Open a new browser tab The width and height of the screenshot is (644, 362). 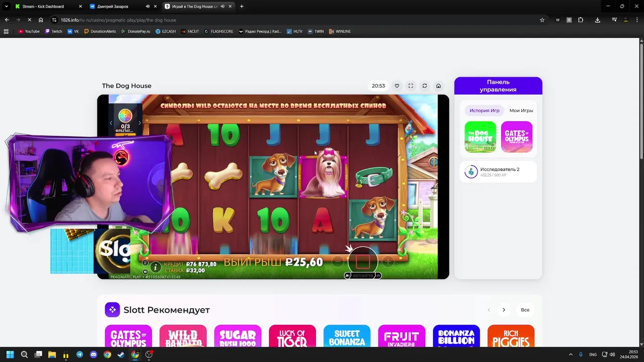pos(242,7)
